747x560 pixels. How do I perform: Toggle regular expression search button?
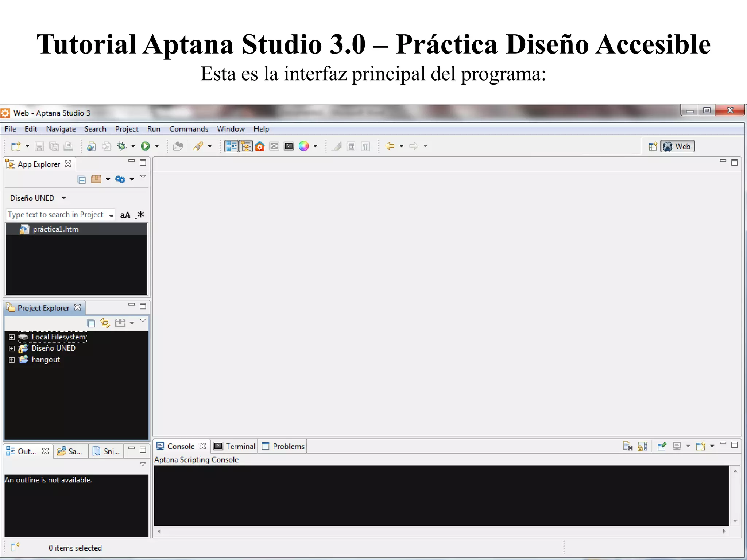point(140,215)
